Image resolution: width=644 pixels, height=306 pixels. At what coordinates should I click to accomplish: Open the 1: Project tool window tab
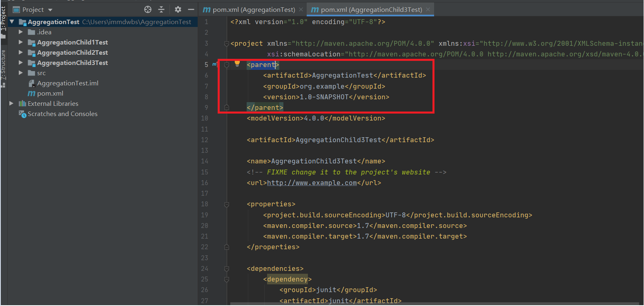click(x=4, y=18)
